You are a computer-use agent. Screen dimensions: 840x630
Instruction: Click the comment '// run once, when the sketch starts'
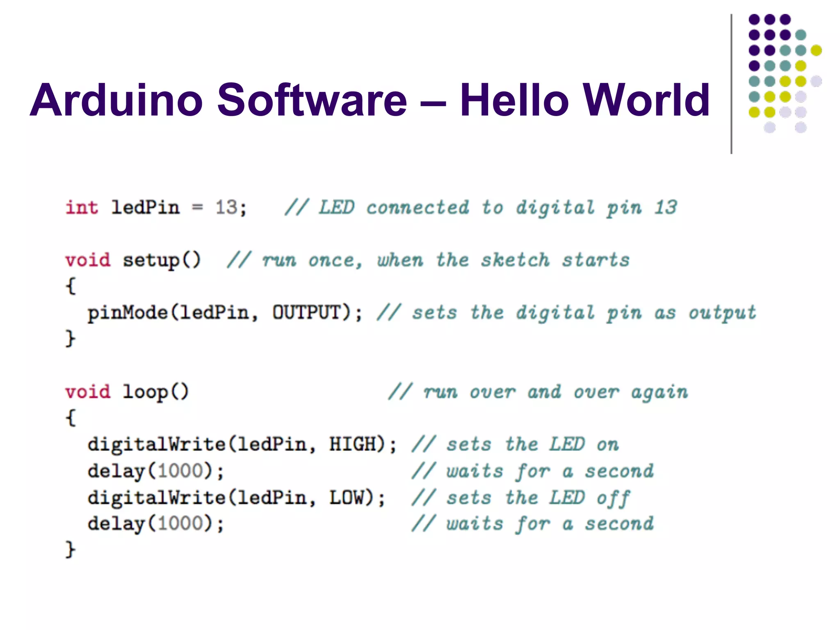(x=428, y=260)
